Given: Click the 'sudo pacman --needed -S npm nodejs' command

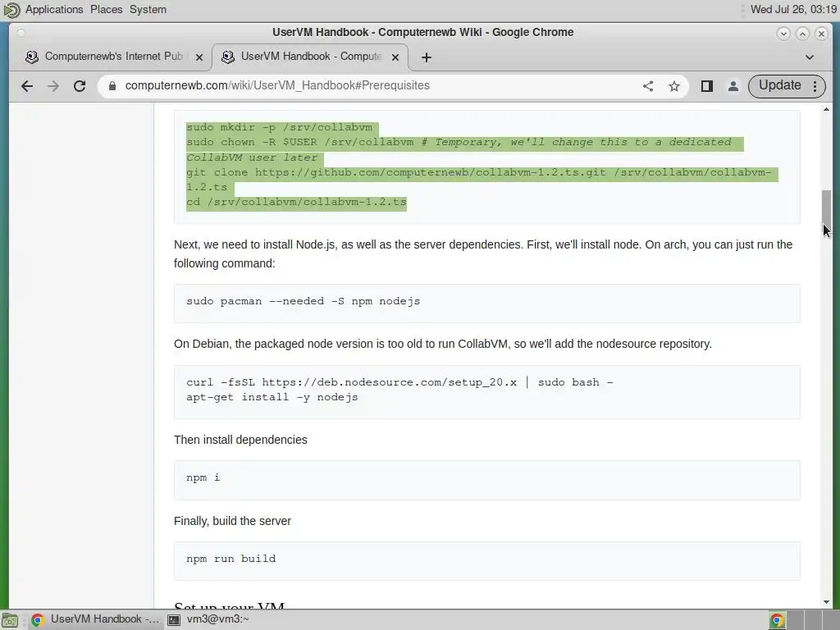Looking at the screenshot, I should click(x=304, y=301).
